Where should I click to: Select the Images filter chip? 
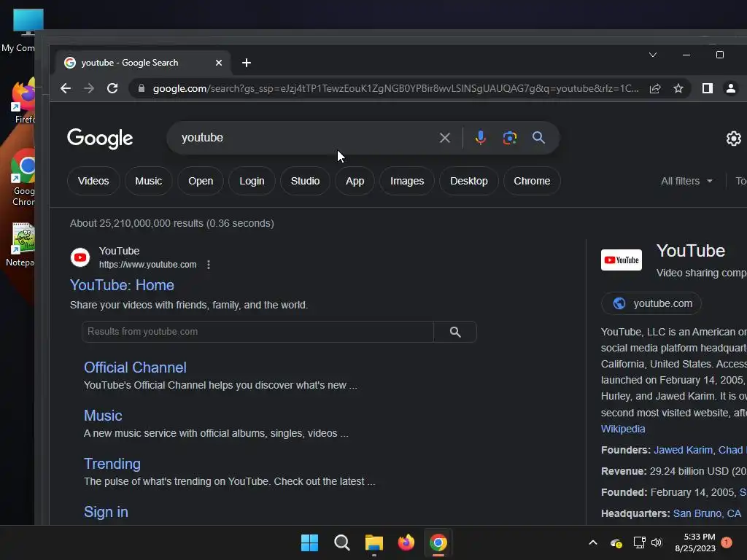(x=407, y=181)
